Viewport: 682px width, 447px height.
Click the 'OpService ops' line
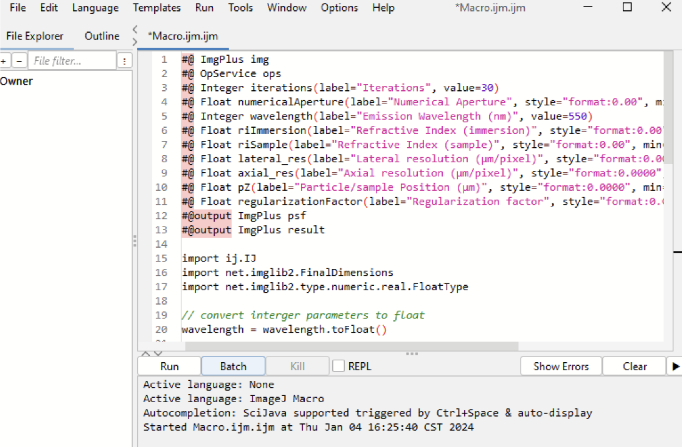(231, 73)
